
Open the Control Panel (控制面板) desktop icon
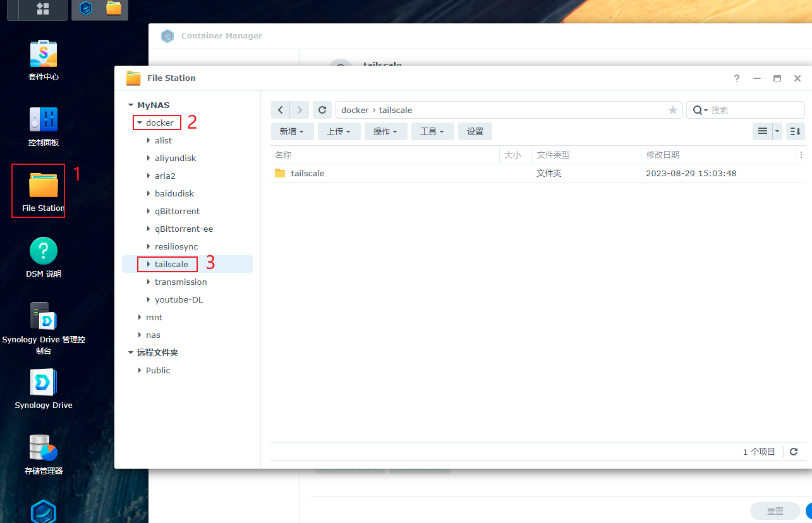44,127
